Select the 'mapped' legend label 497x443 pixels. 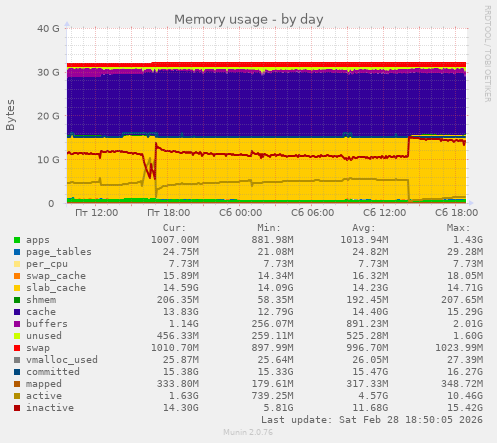(x=44, y=384)
